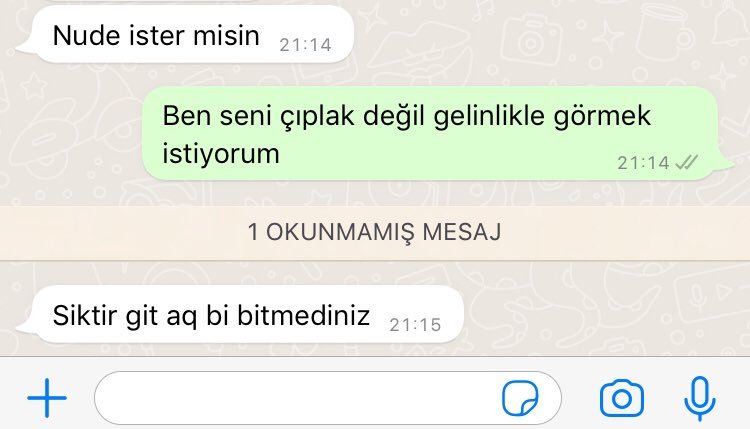This screenshot has width=750, height=429.
Task: Tap the double check read receipt marks
Action: [x=686, y=163]
